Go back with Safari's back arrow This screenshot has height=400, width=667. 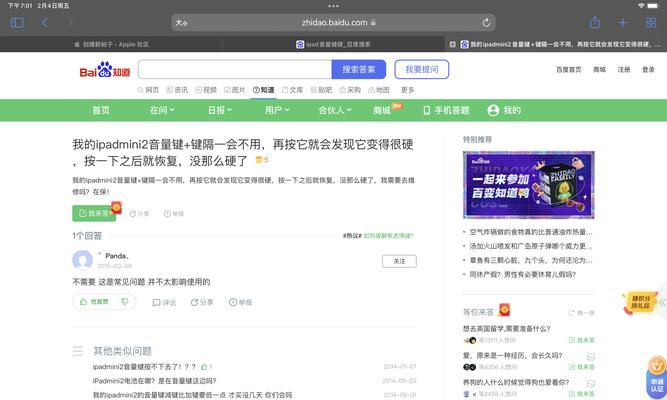[x=44, y=23]
